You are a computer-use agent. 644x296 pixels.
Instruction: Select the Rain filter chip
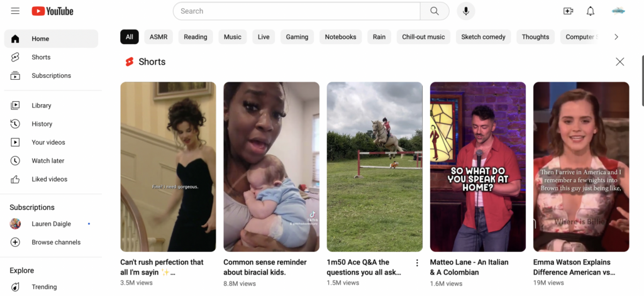(x=379, y=37)
